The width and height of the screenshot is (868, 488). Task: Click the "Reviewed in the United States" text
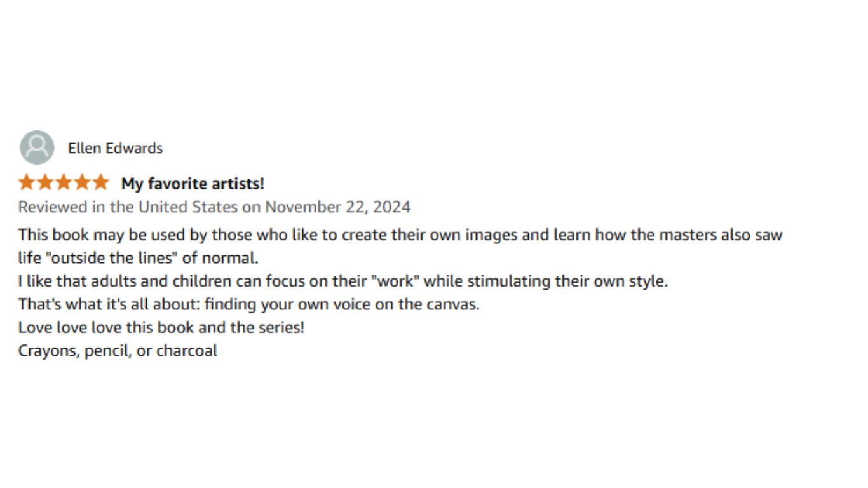coord(127,207)
